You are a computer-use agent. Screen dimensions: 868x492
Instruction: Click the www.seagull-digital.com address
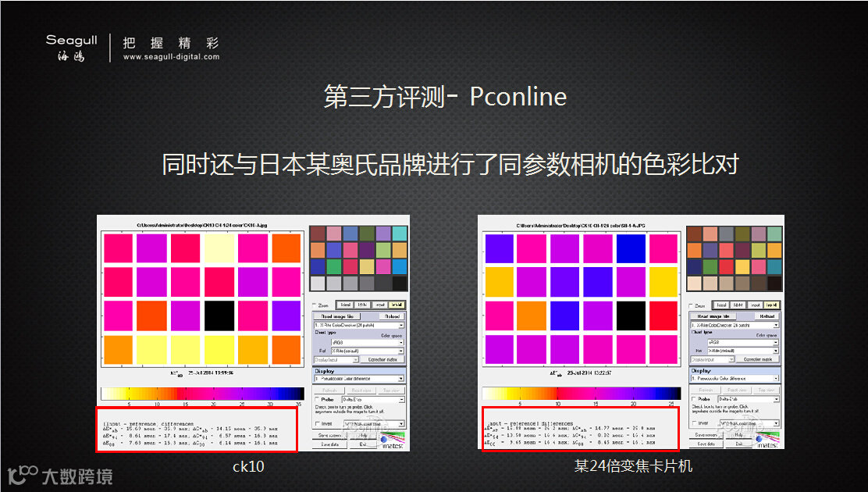(x=171, y=56)
